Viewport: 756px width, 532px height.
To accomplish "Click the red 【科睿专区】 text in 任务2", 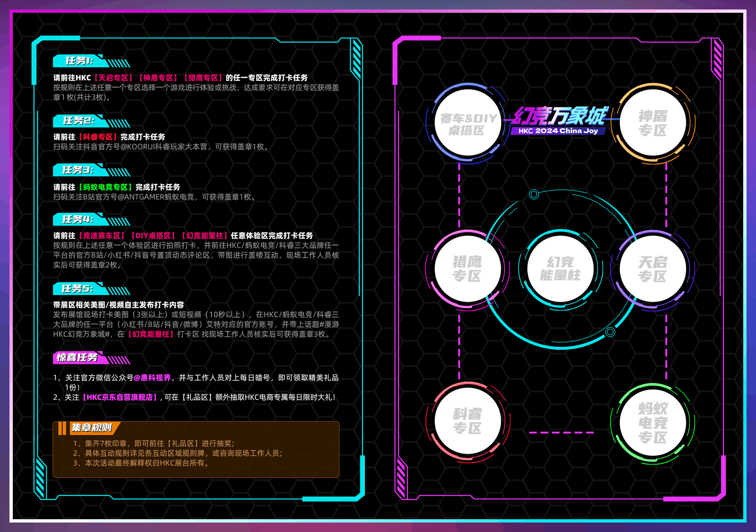I will [98, 137].
